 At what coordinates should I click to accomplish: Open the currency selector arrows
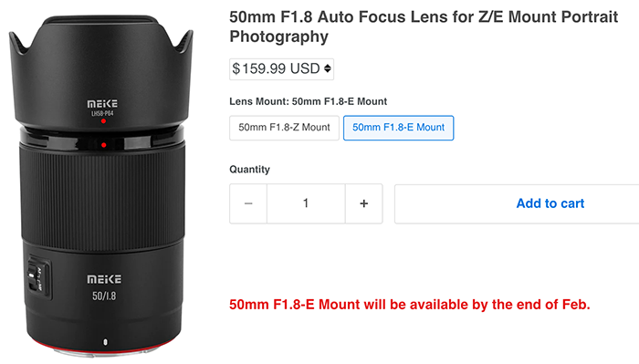tap(327, 68)
